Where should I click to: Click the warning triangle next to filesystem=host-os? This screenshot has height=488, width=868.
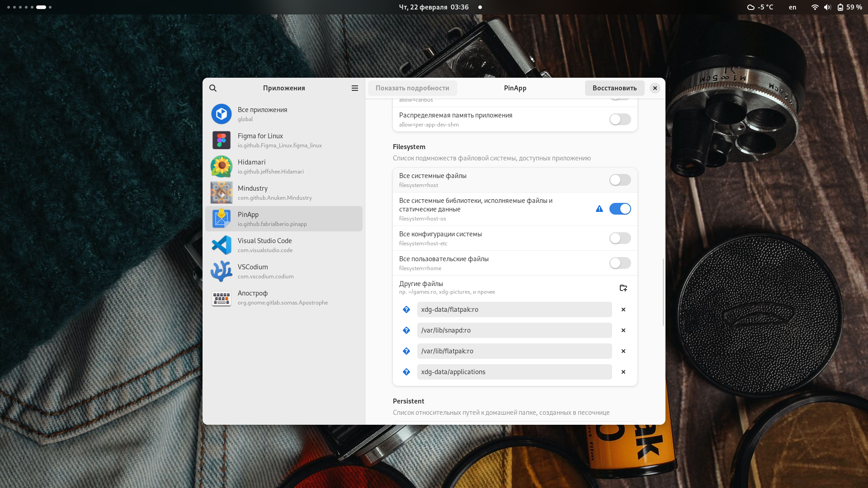point(599,209)
